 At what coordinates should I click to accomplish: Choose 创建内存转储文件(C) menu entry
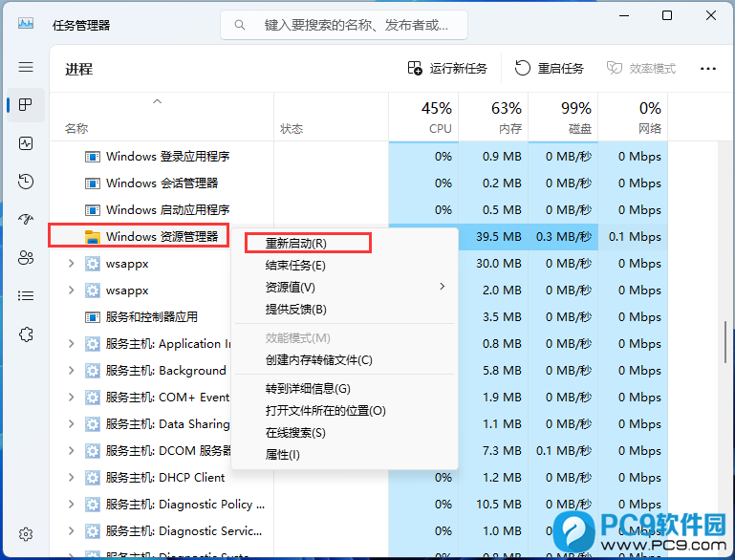[344, 360]
